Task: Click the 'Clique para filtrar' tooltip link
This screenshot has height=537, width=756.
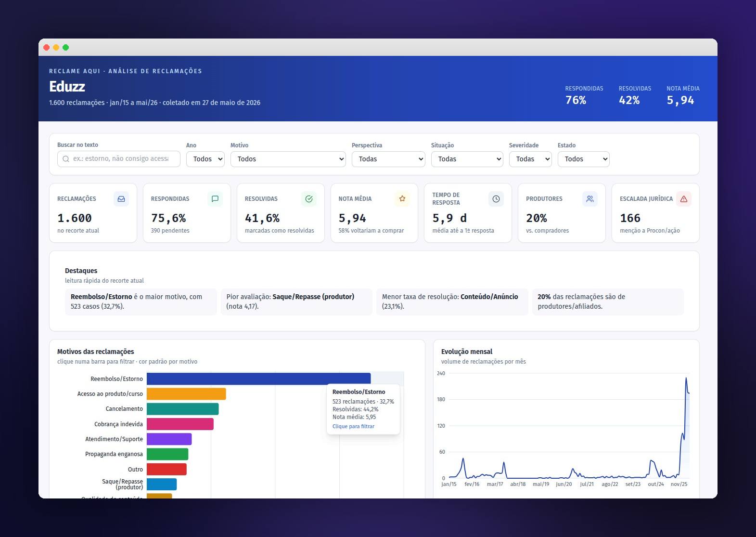Action: pyautogui.click(x=353, y=426)
